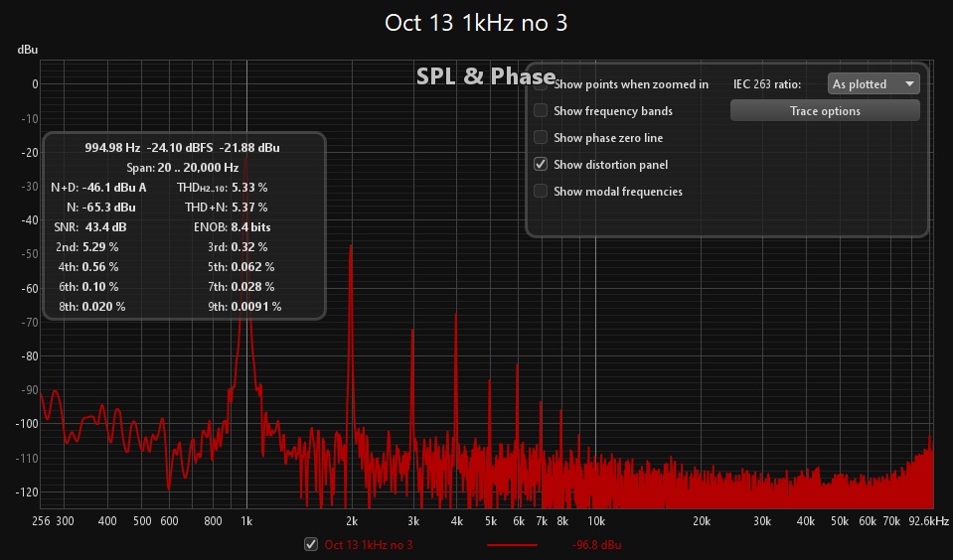
Task: Click the THD+N 5.37 % value
Action: tap(249, 208)
